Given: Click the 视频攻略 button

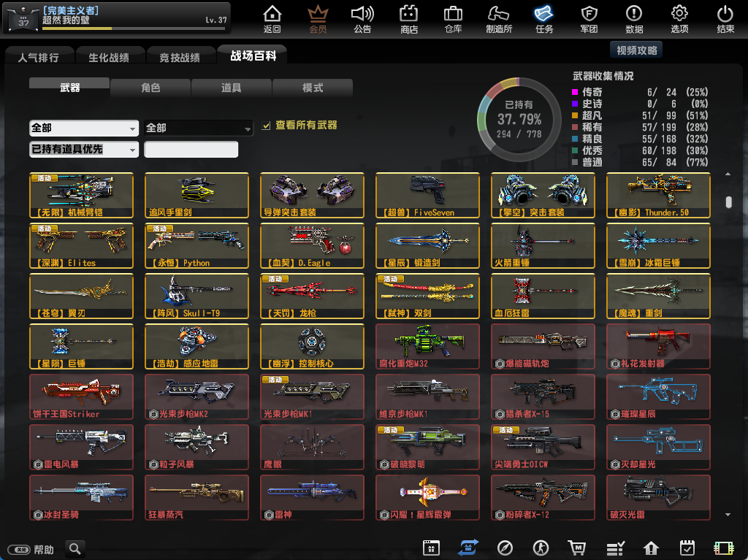Looking at the screenshot, I should (636, 50).
